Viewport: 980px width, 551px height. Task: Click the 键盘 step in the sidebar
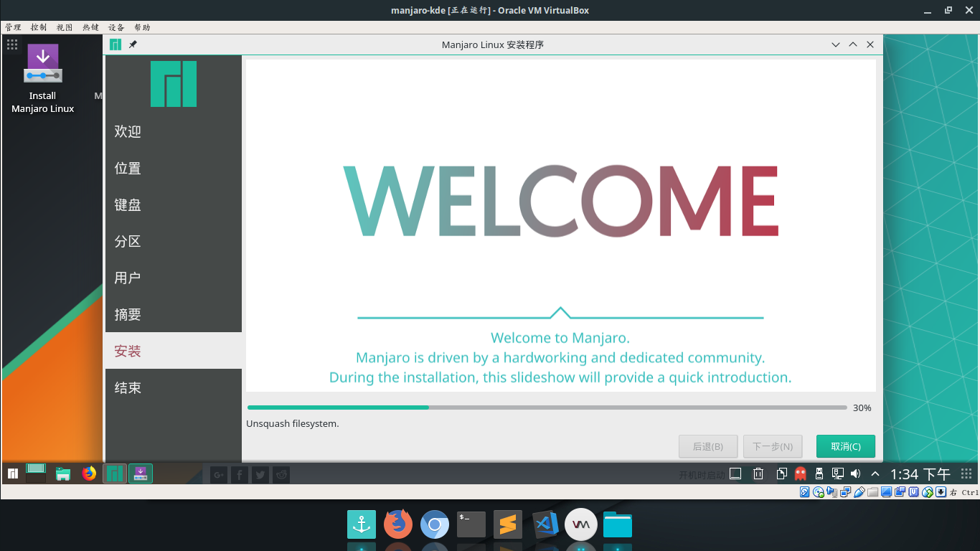(174, 204)
